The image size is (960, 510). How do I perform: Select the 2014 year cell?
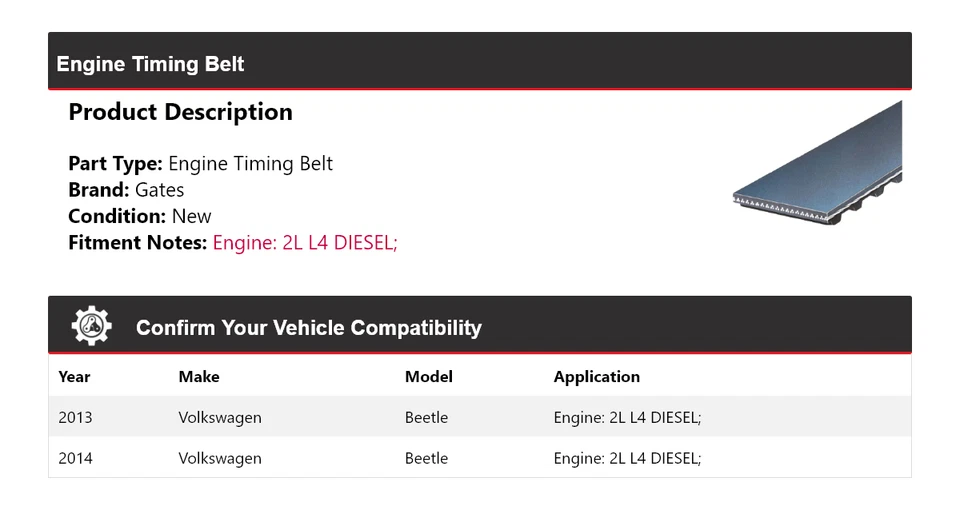click(75, 458)
